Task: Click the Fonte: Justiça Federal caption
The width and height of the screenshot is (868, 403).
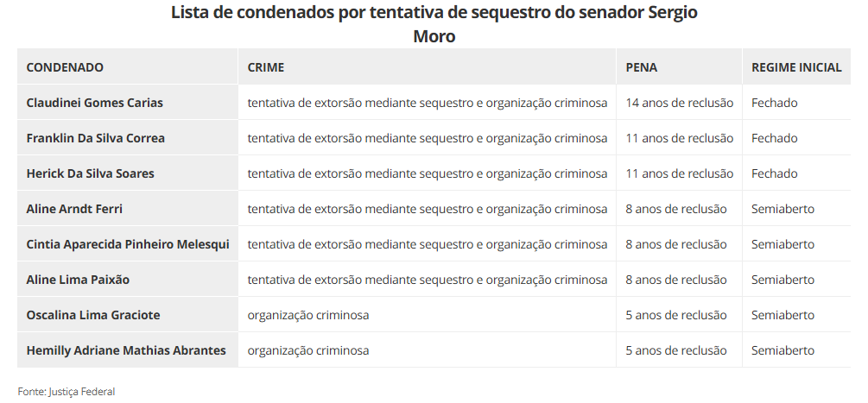Action: [67, 392]
